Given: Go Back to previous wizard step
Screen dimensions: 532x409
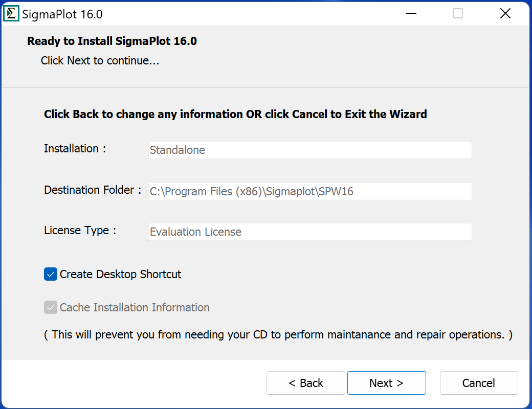Looking at the screenshot, I should pyautogui.click(x=306, y=383).
